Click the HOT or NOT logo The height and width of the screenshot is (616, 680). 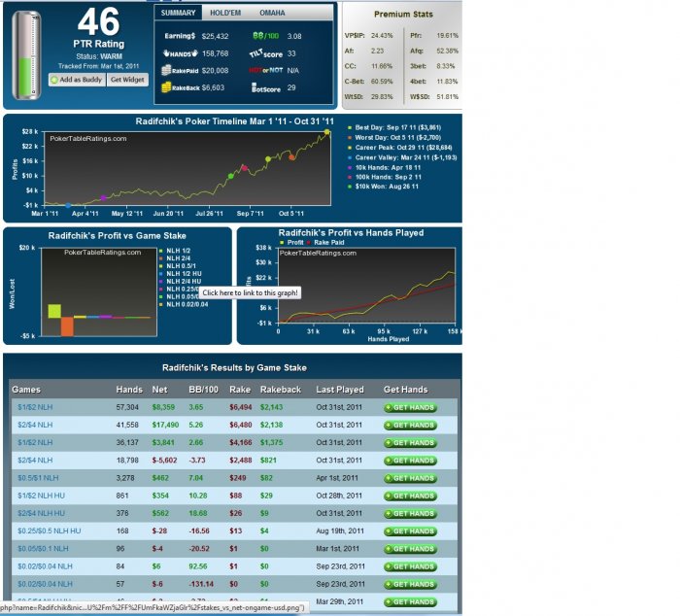point(266,70)
